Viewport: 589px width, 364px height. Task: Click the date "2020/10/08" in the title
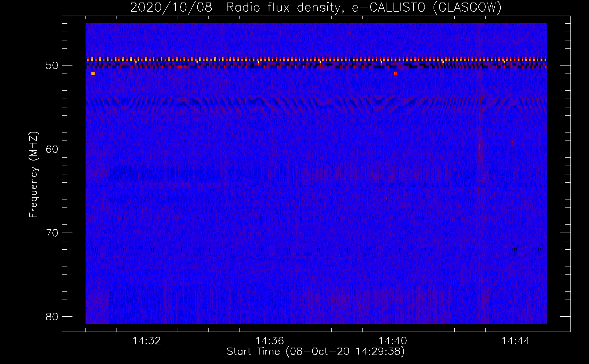pos(171,8)
